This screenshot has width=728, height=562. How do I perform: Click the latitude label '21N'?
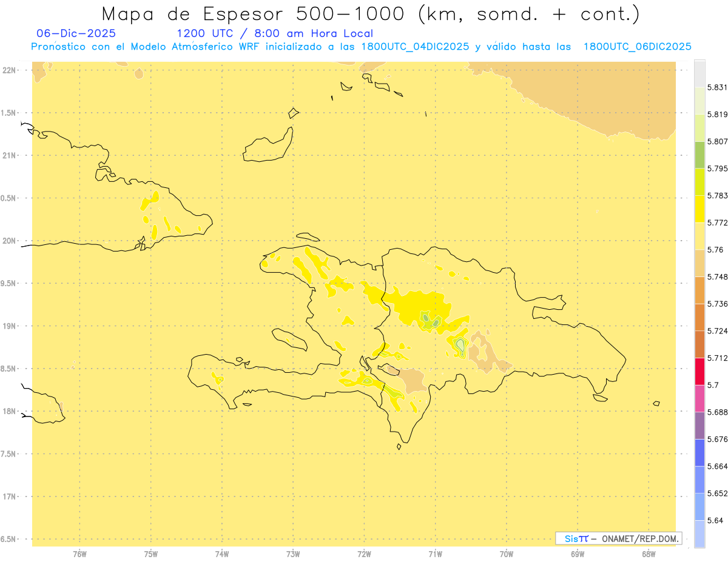(9, 156)
